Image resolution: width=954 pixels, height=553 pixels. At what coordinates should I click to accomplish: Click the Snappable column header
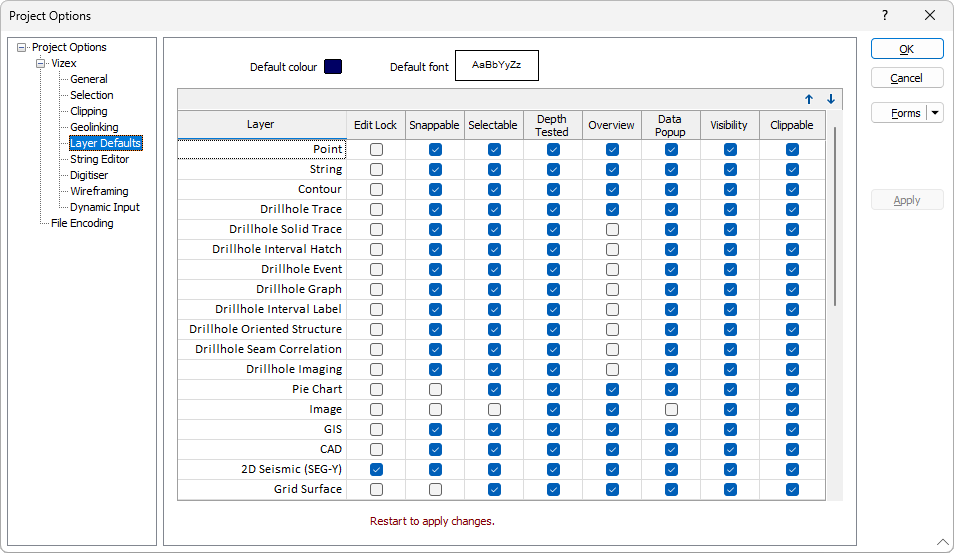[434, 125]
